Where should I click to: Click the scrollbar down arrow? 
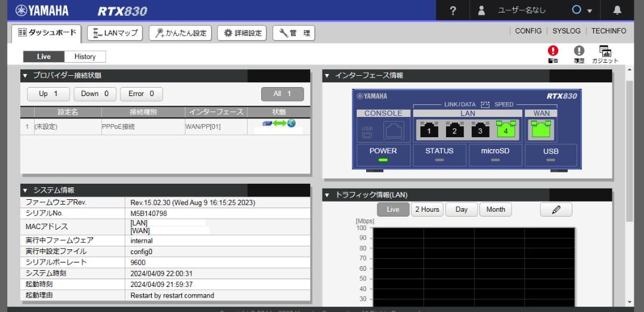click(x=630, y=302)
